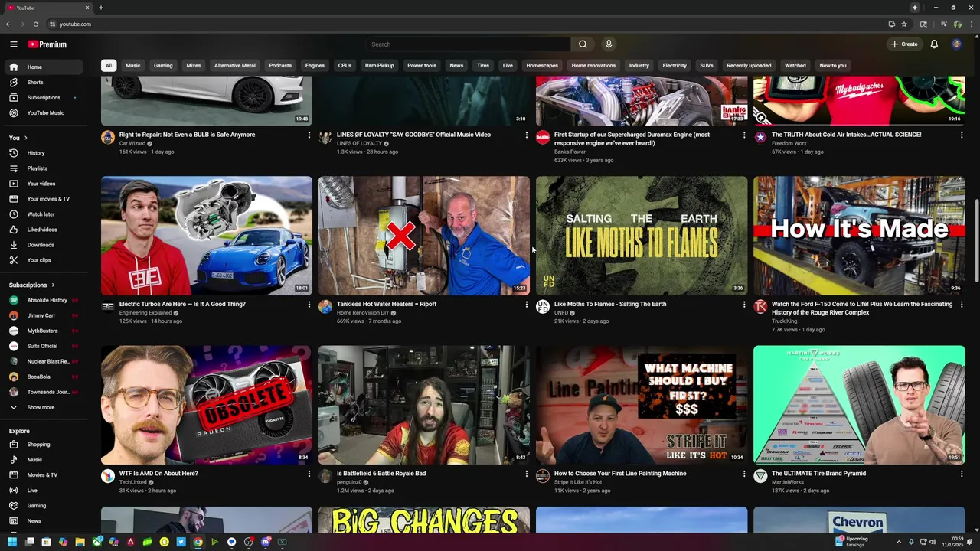
Task: Open a new browser tab
Action: (x=100, y=8)
